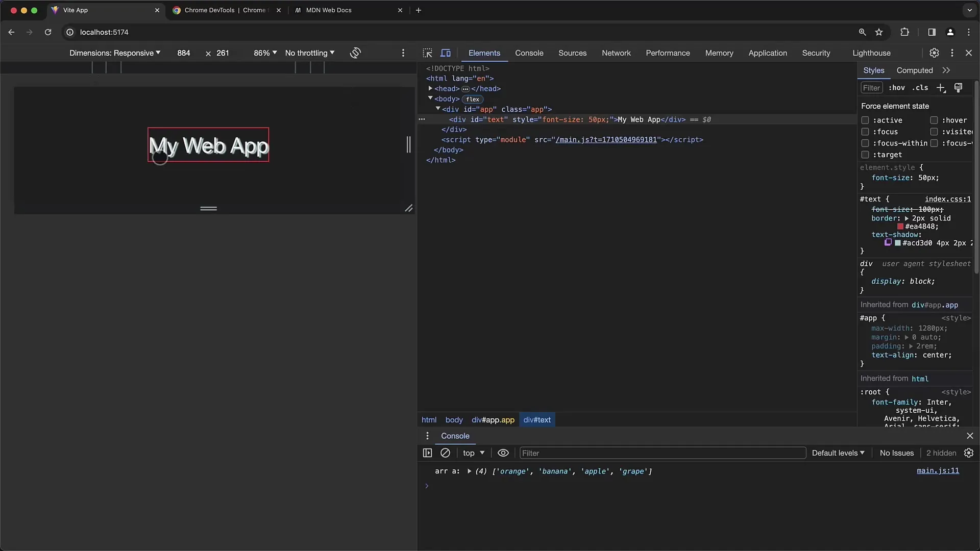Switch to the Performance tab
Viewport: 980px width, 551px height.
[668, 53]
